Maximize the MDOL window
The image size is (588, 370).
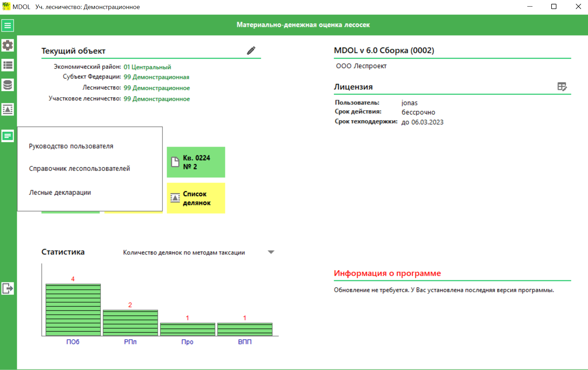pyautogui.click(x=554, y=7)
